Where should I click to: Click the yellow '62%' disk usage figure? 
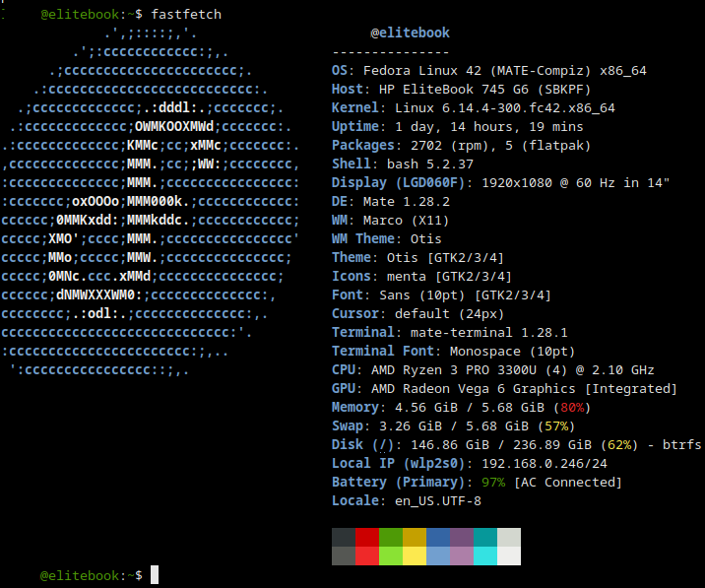(619, 445)
